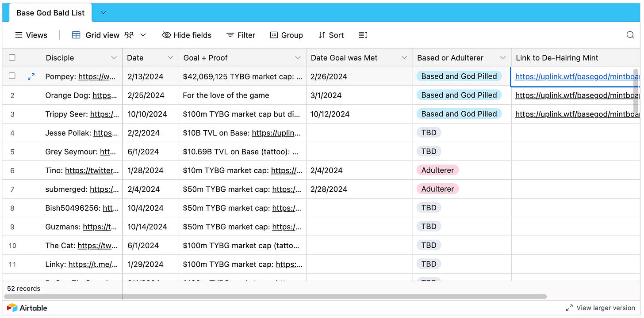Image resolution: width=644 pixels, height=318 pixels.
Task: Open the Disciple column dropdown
Action: 114,58
